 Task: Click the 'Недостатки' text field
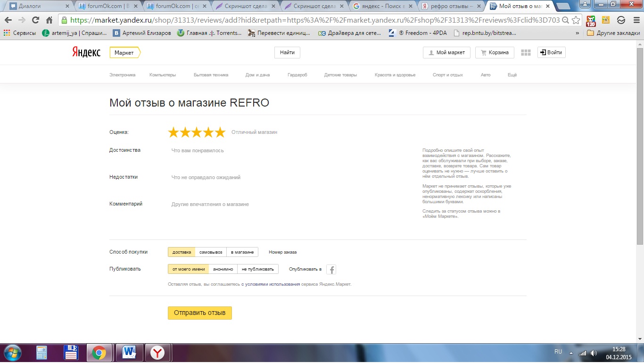290,178
